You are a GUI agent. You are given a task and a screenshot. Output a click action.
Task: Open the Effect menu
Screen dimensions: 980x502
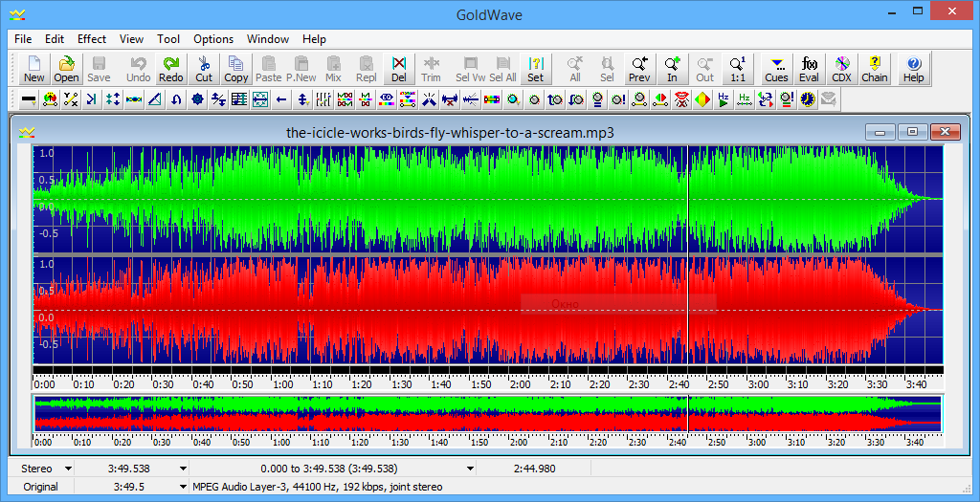92,38
